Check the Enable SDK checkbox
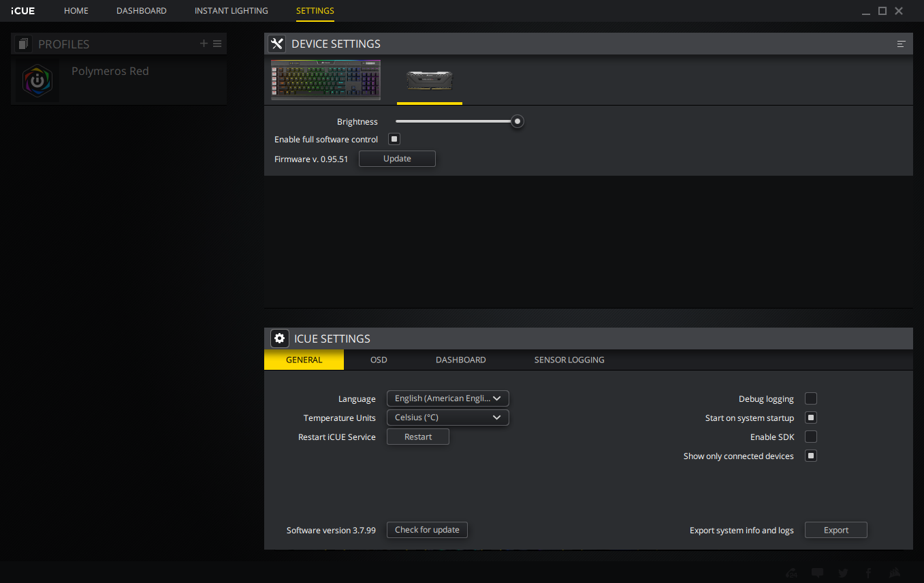The height and width of the screenshot is (583, 924). click(x=811, y=437)
